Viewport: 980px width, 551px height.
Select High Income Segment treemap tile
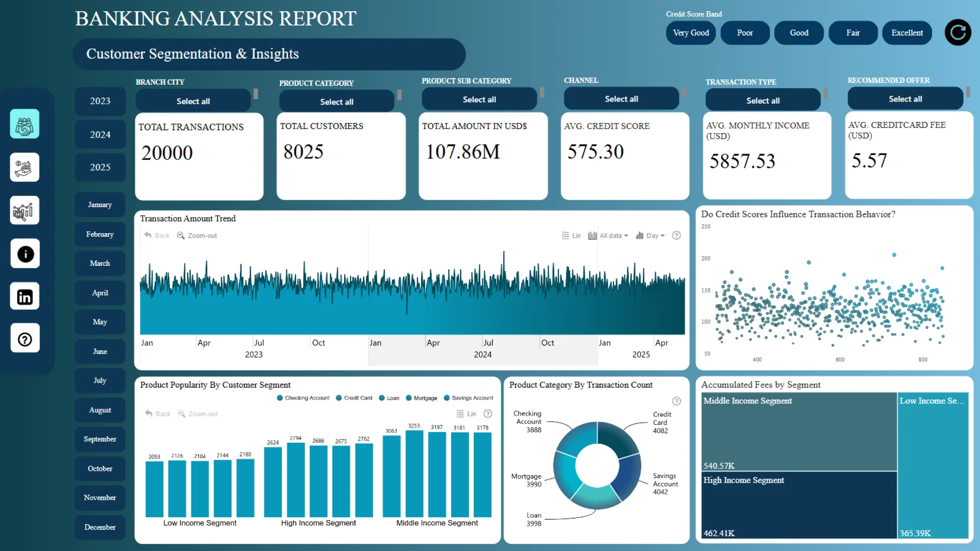pos(799,505)
